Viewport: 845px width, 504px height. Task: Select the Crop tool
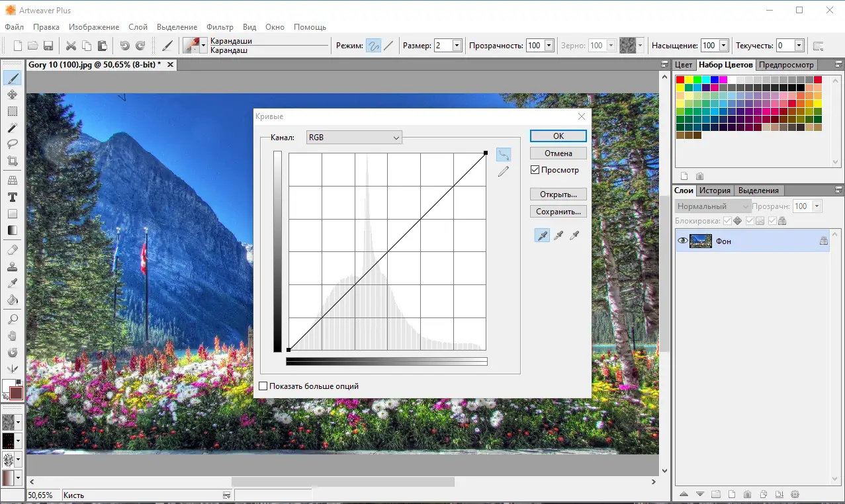point(13,161)
